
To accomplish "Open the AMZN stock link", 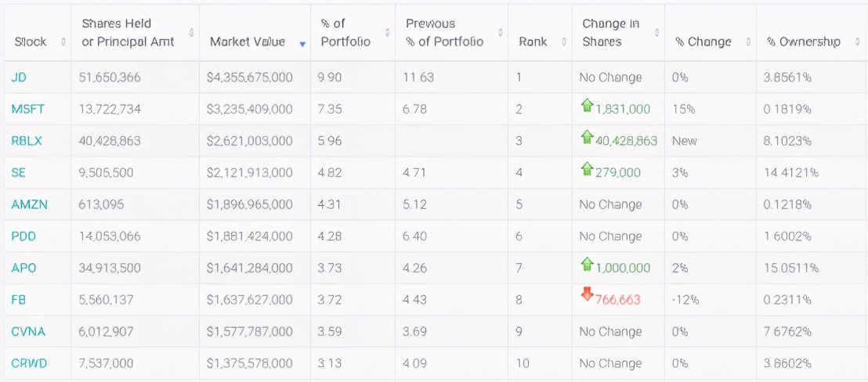I will 29,204.
